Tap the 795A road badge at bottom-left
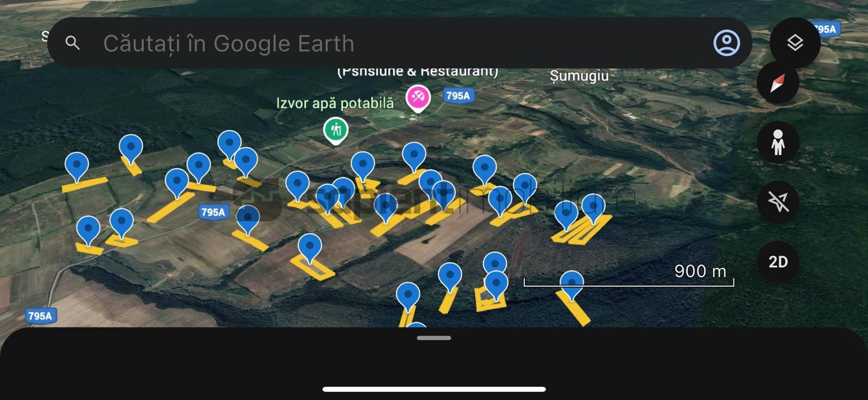 pos(40,315)
